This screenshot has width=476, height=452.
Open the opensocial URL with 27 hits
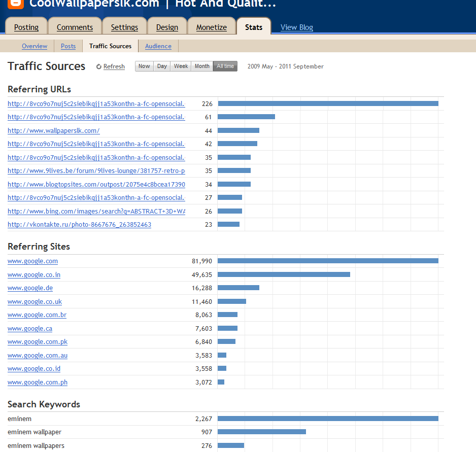(x=96, y=198)
